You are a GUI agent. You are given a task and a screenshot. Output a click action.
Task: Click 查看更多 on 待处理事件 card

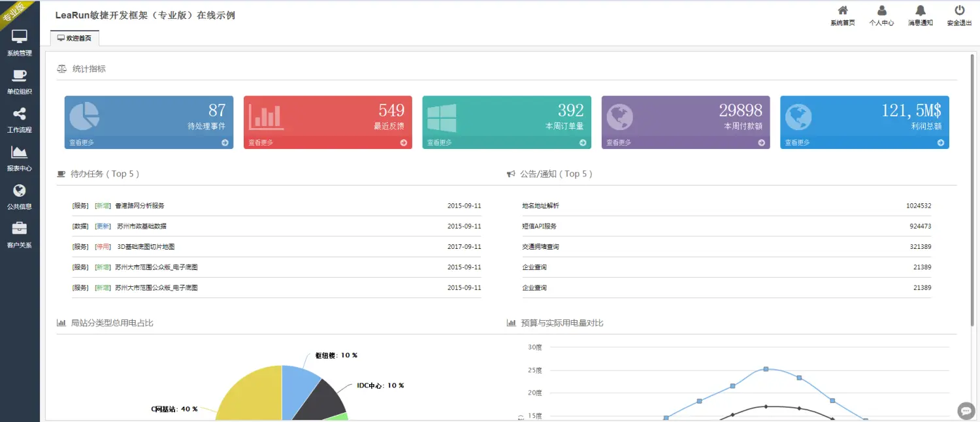[82, 142]
